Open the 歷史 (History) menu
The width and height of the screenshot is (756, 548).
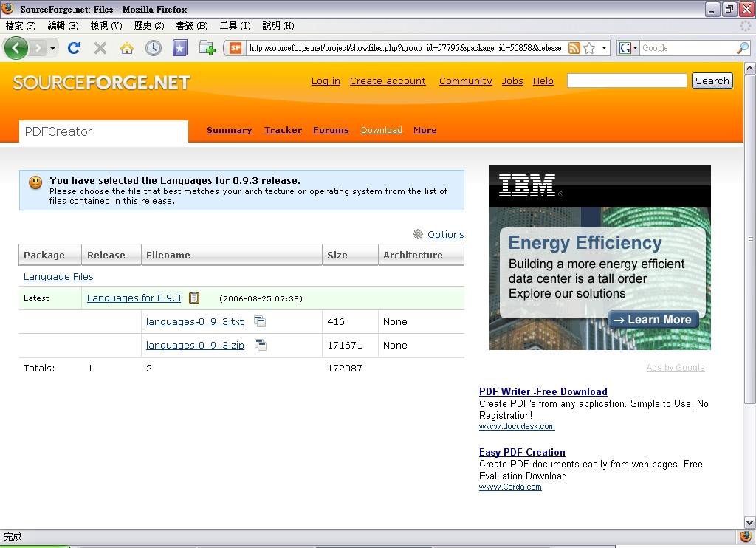tap(149, 26)
